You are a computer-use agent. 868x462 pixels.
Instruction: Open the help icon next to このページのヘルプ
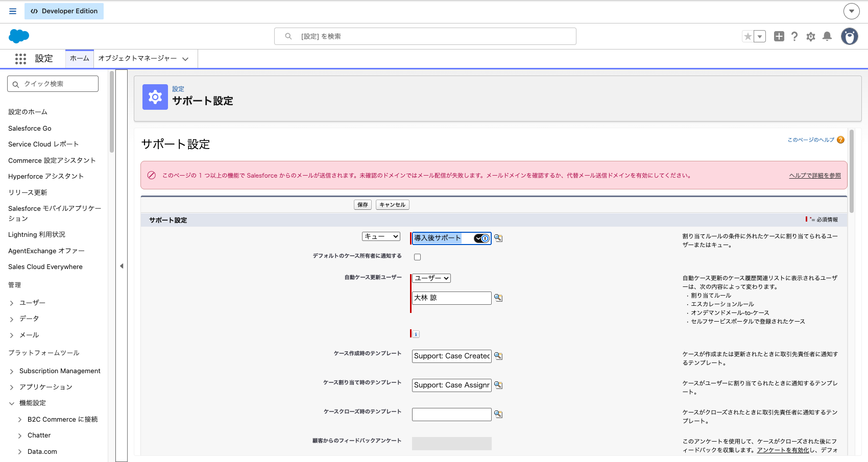point(840,140)
